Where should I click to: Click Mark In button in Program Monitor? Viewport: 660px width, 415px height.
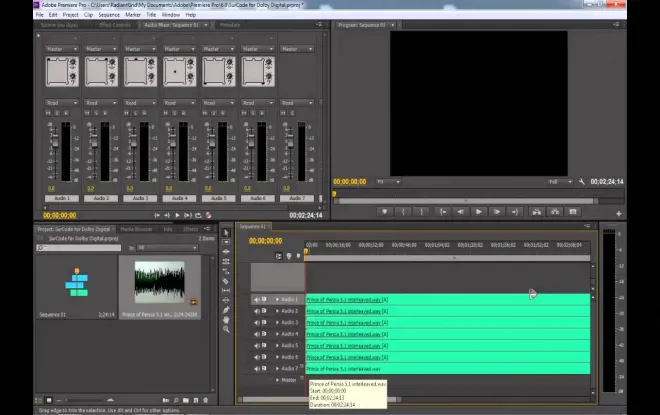click(403, 212)
